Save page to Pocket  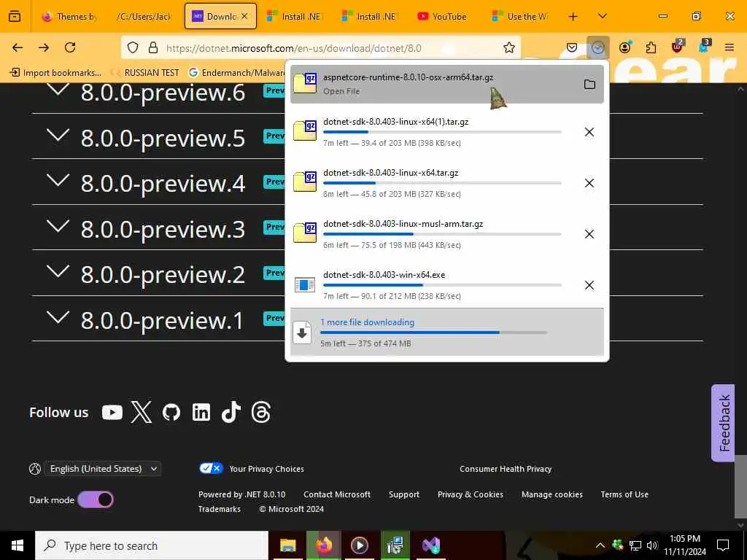572,47
